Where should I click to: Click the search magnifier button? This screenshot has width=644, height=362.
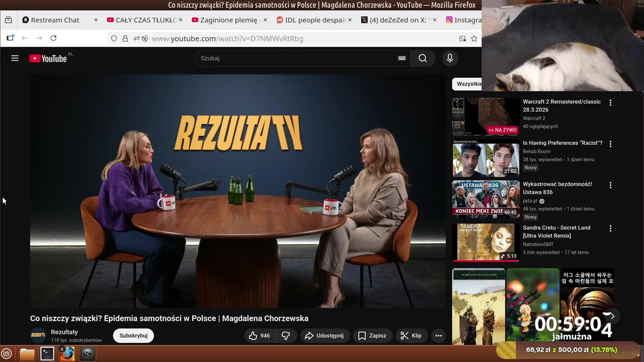click(x=423, y=58)
